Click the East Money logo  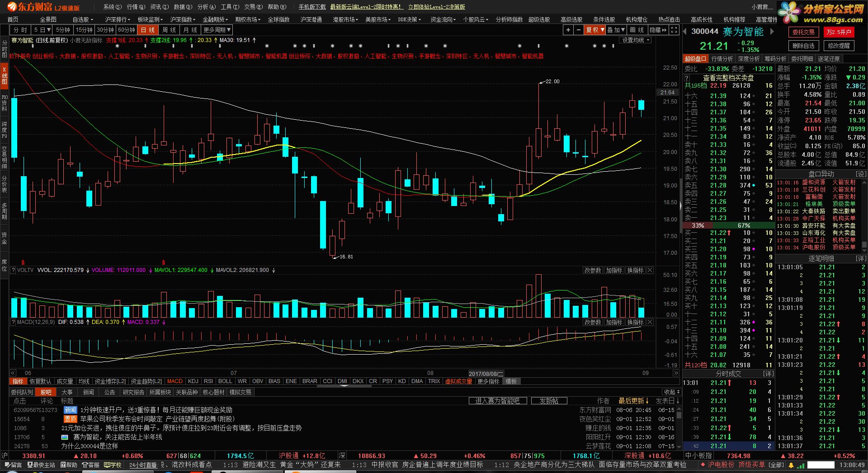[x=43, y=7]
